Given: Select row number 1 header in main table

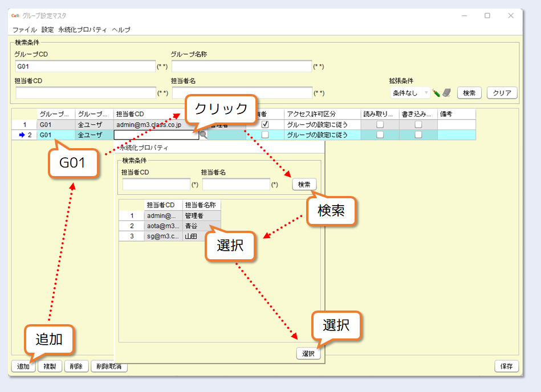Looking at the screenshot, I should (25, 124).
